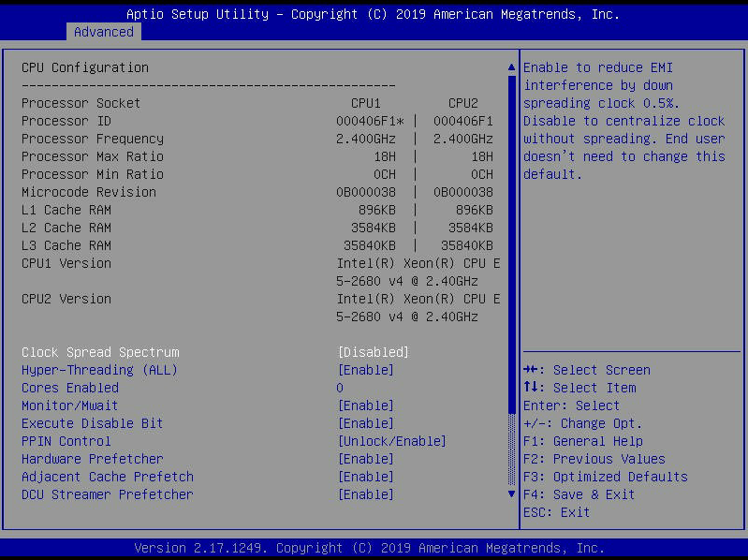This screenshot has width=748, height=560.
Task: Select the Hardware Prefetcher option
Action: coord(92,459)
